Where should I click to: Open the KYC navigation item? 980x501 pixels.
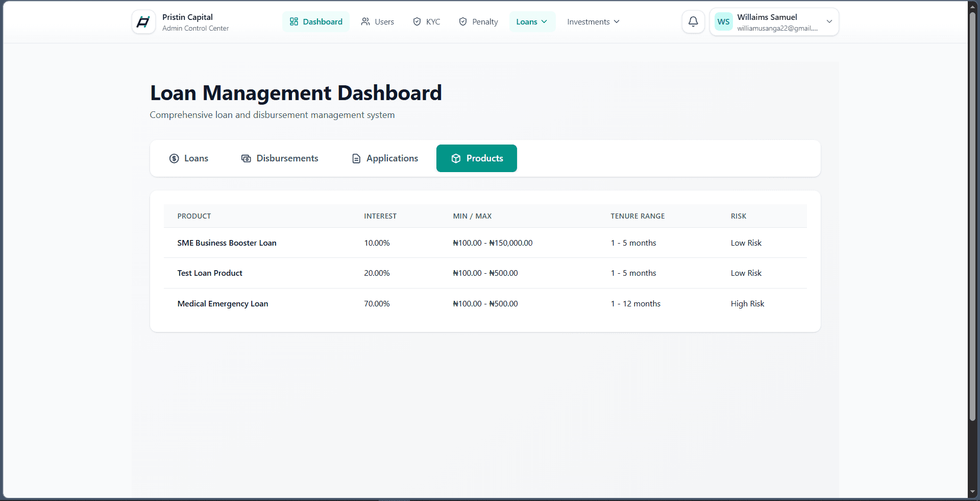click(427, 21)
